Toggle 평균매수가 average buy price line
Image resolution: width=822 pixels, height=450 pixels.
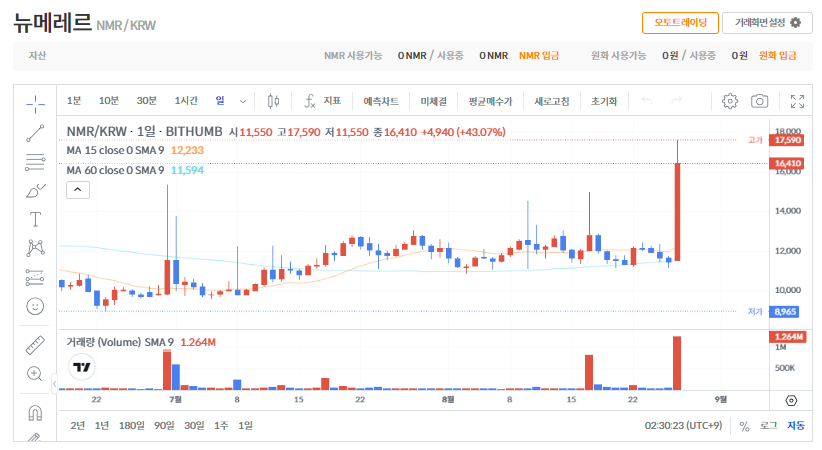[x=490, y=101]
